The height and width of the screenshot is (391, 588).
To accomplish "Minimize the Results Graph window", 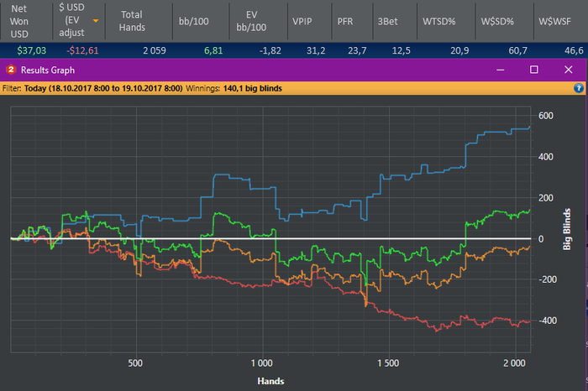I will tap(501, 70).
